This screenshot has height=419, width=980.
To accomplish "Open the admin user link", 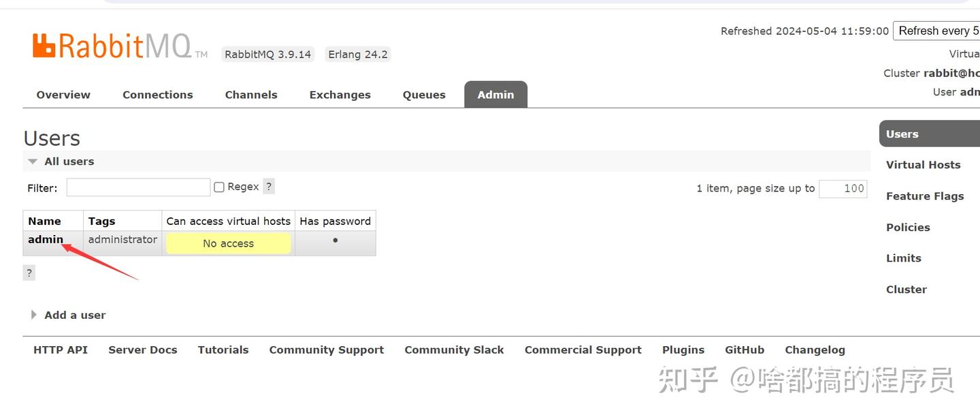I will pyautogui.click(x=46, y=239).
